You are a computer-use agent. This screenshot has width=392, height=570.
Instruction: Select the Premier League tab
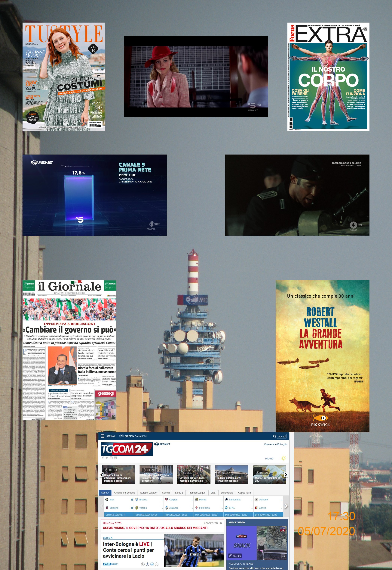[197, 493]
